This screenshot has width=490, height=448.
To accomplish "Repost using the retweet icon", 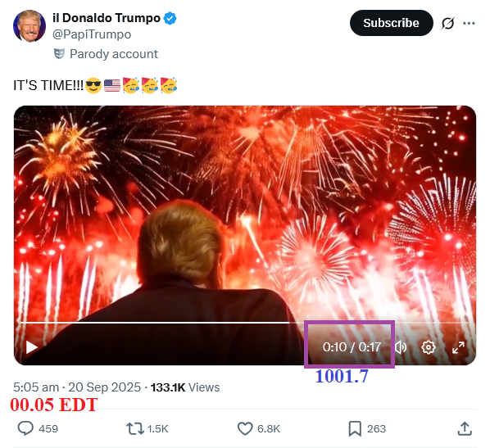I will pos(134,428).
